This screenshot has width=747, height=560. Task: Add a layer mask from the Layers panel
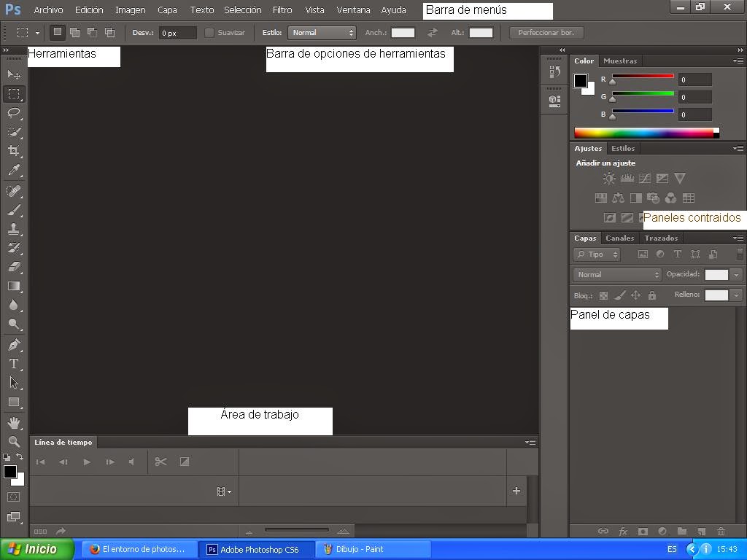643,531
